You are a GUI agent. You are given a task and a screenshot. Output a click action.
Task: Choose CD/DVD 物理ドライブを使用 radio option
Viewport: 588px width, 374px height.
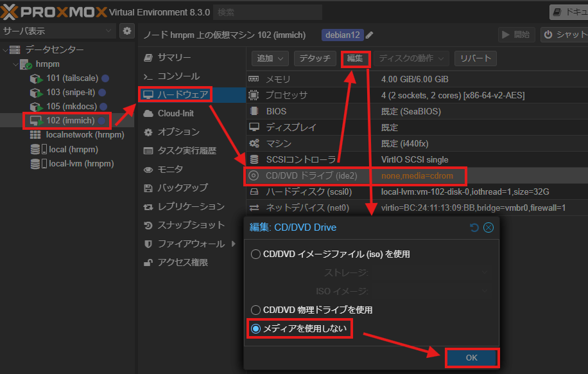coord(257,310)
